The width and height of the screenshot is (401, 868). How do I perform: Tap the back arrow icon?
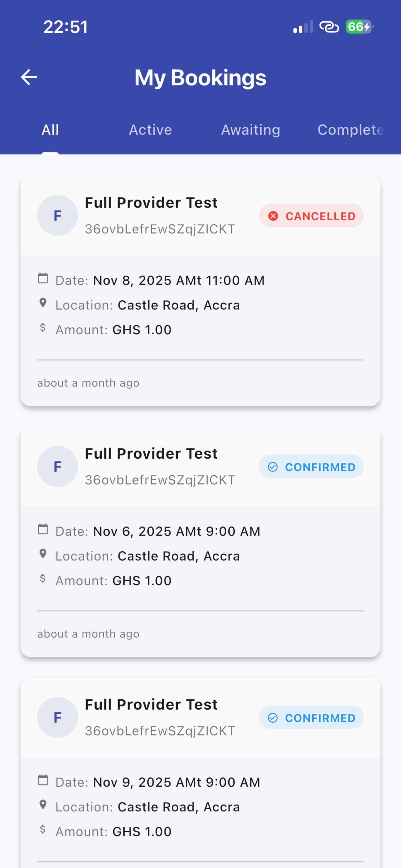[x=29, y=77]
